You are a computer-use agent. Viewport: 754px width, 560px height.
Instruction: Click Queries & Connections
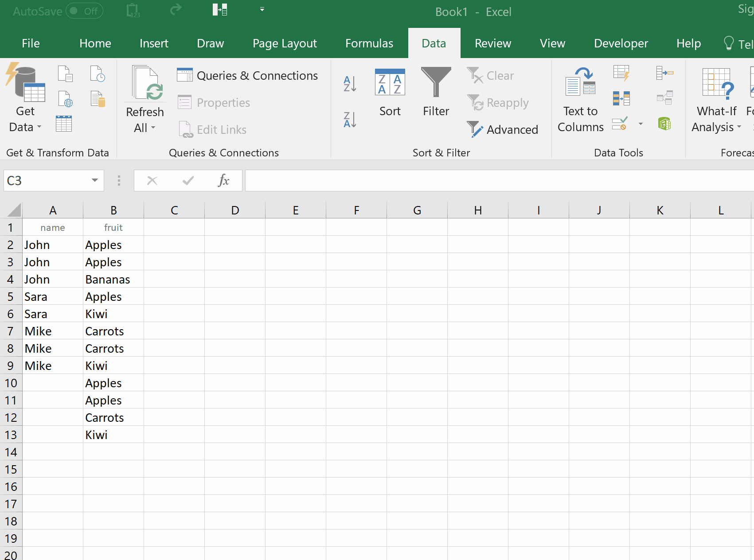pos(248,75)
